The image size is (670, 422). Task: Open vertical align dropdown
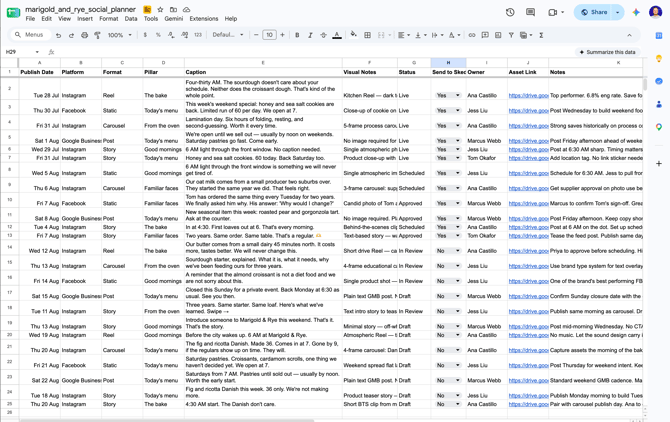(x=421, y=35)
